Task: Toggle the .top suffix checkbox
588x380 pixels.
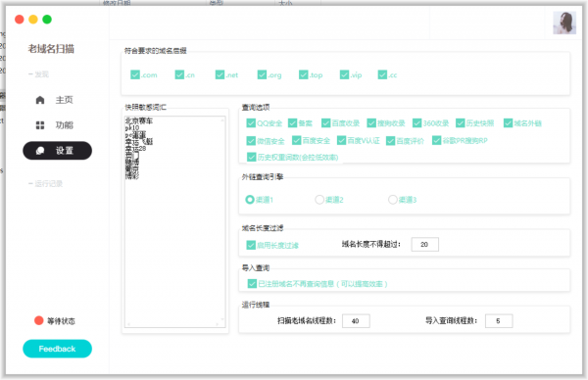Action: [x=304, y=75]
